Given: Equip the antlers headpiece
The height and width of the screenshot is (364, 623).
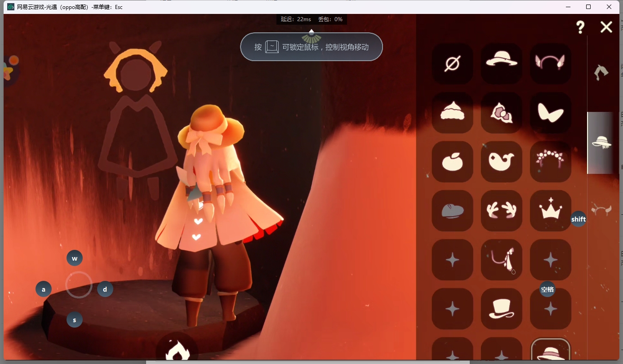Looking at the screenshot, I should point(502,211).
